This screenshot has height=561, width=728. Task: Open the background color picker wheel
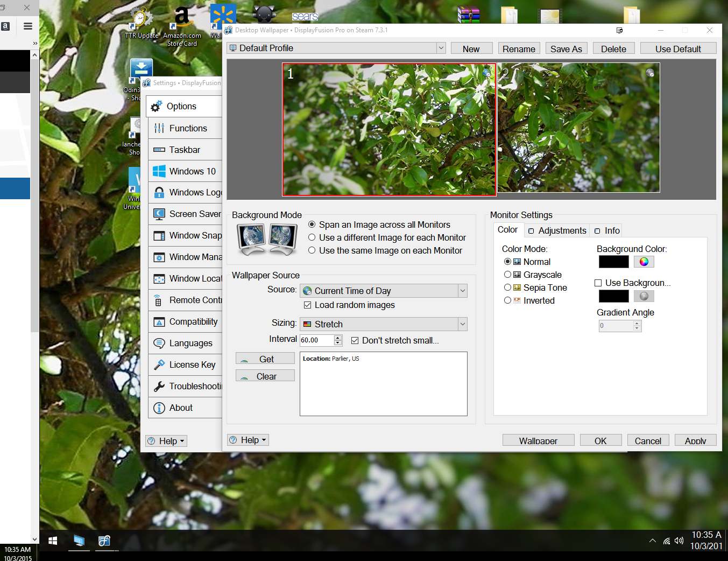tap(644, 262)
